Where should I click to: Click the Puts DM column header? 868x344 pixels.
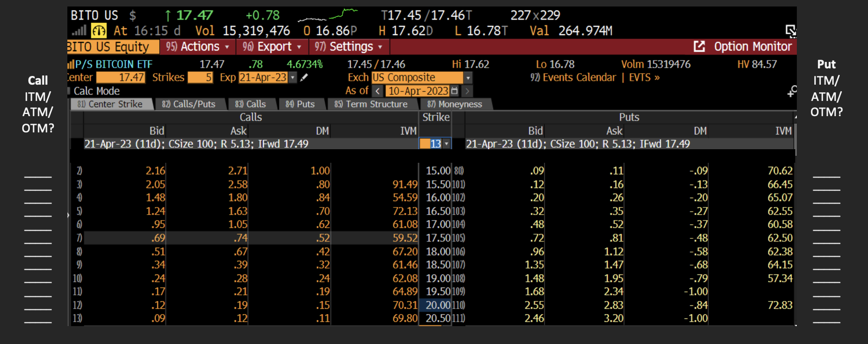701,131
